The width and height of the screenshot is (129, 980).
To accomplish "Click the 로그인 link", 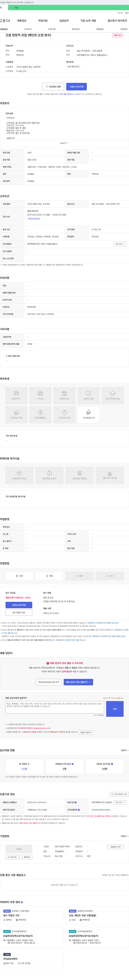I will [120, 13].
